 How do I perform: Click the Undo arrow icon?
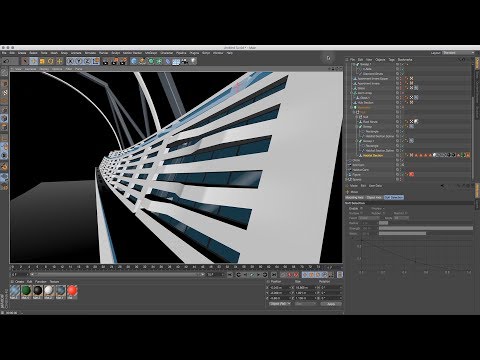click(6, 61)
